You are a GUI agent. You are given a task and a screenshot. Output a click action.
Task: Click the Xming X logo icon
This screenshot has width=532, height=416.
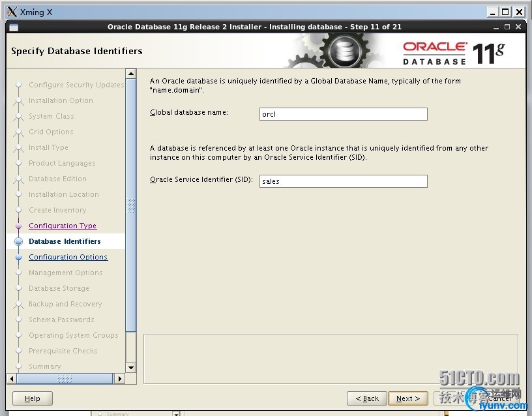[x=12, y=12]
